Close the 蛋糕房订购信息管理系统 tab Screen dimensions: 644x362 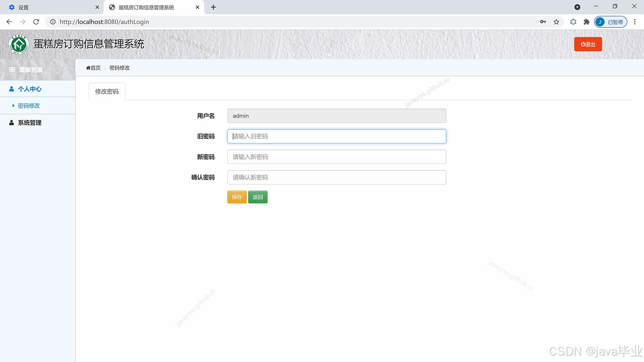tap(198, 7)
